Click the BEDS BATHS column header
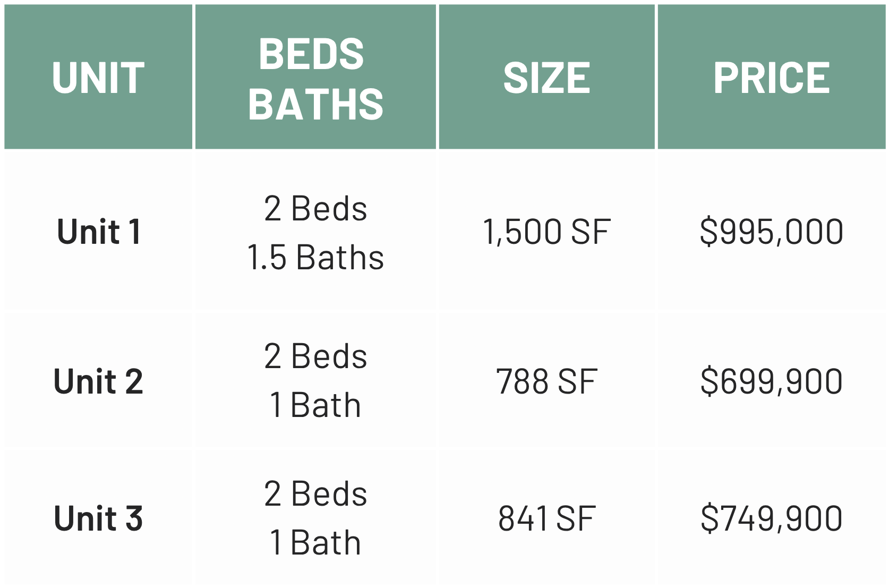This screenshot has height=588, width=889. point(315,77)
